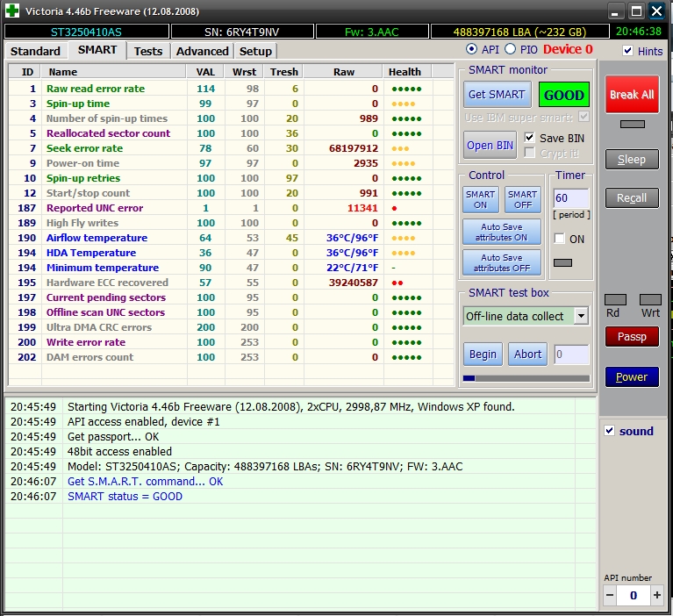Image resolution: width=673 pixels, height=616 pixels.
Task: Click the SMART OFF button
Action: click(x=523, y=199)
